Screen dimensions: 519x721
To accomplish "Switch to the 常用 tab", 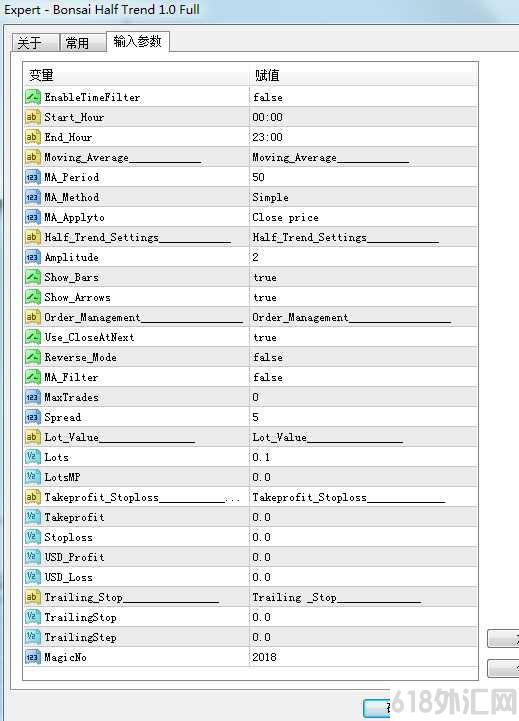I will point(83,43).
